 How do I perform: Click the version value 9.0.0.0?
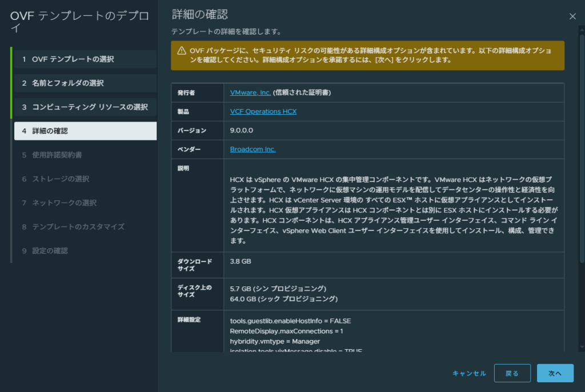[242, 131]
